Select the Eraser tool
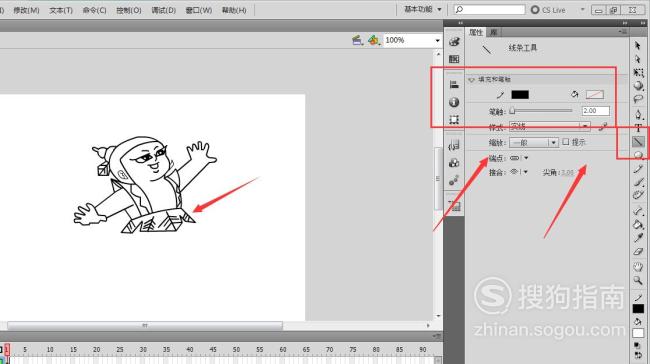Image resolution: width=650 pixels, height=364 pixels. pos(638,251)
